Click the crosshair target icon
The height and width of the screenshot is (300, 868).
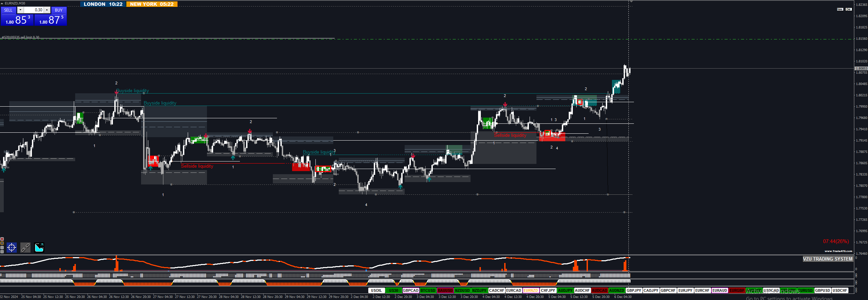pos(12,248)
